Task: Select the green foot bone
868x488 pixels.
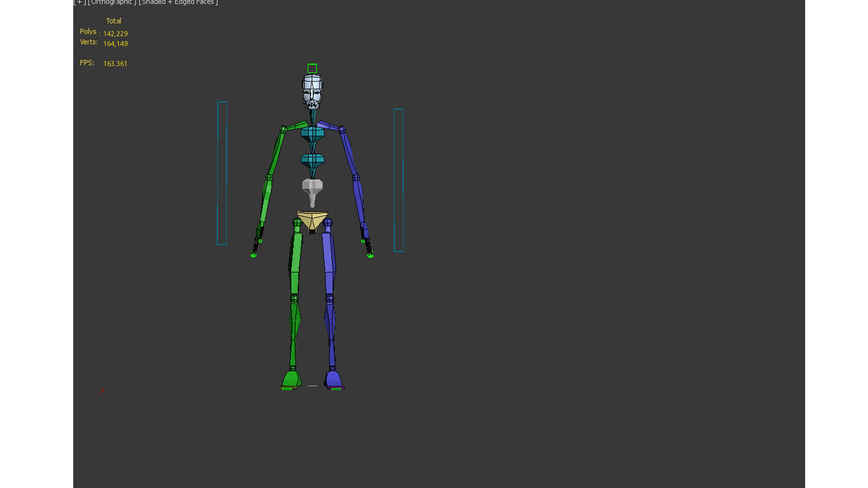Action: click(290, 379)
